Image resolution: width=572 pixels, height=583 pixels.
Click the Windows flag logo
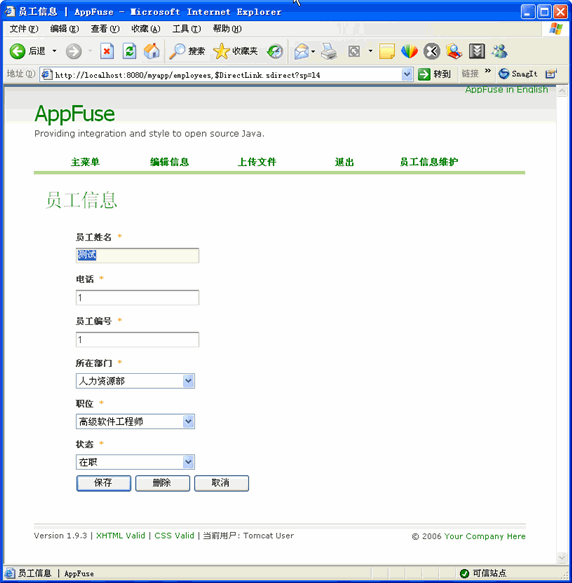click(556, 29)
